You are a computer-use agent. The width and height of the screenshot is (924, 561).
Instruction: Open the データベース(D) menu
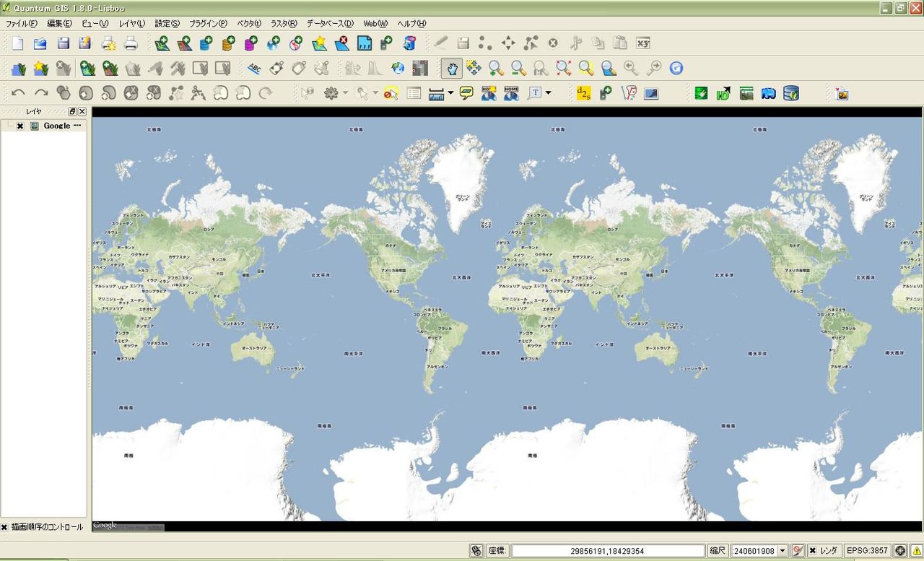pos(330,24)
